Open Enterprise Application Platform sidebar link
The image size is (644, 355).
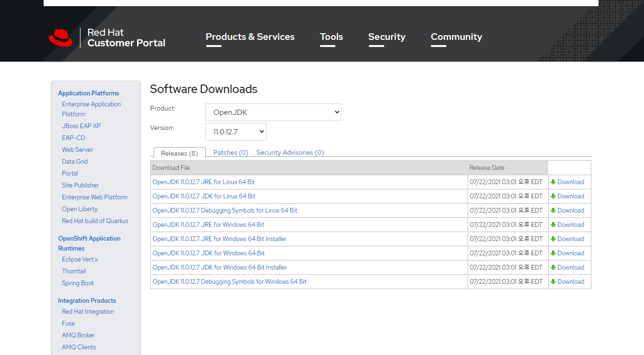click(92, 109)
